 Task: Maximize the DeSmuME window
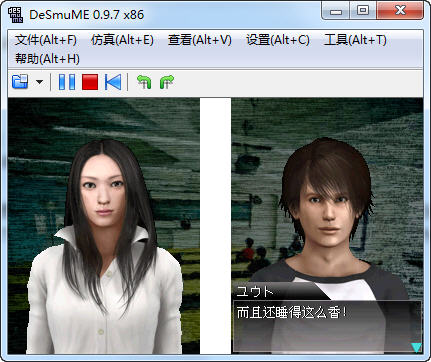tap(363, 11)
